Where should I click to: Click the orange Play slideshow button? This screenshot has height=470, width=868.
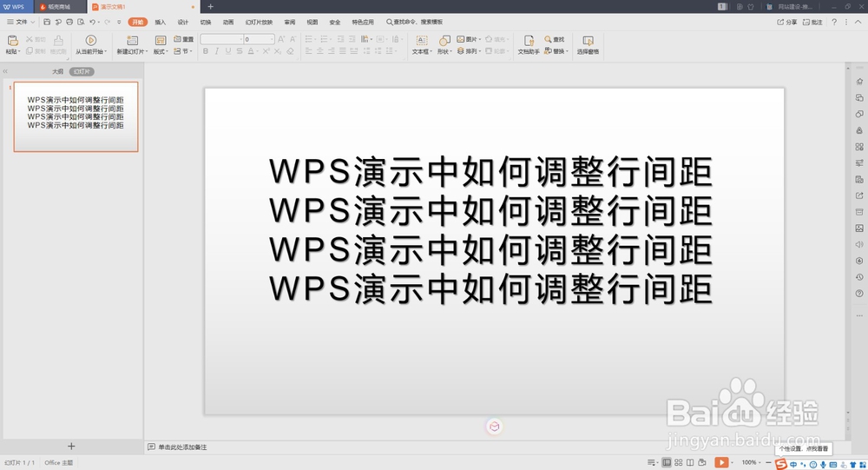[x=721, y=462]
